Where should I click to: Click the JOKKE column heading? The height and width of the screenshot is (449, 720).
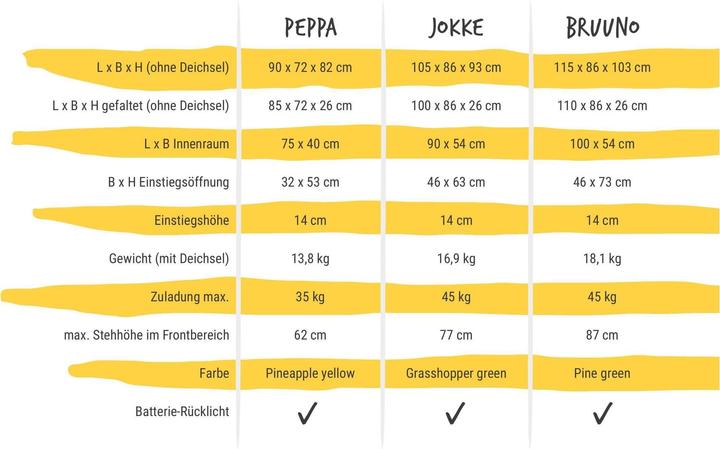456,27
